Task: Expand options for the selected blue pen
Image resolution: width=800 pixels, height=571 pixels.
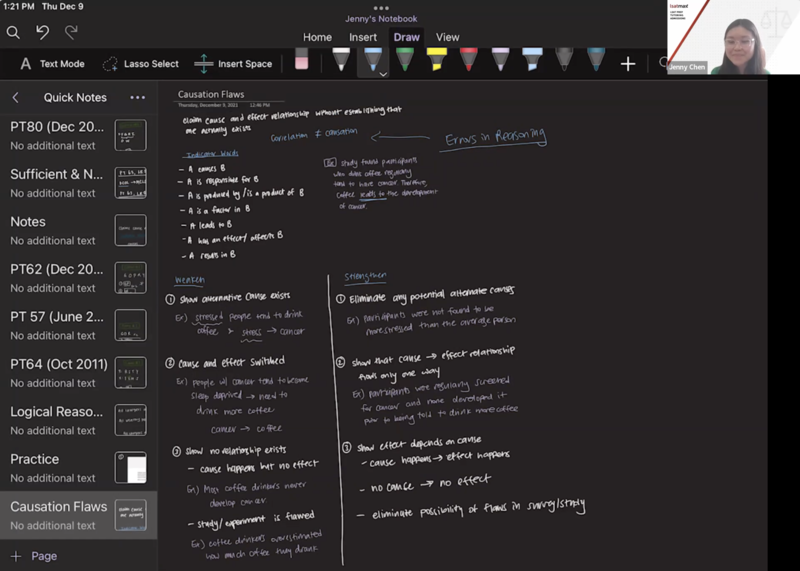Action: (x=382, y=74)
